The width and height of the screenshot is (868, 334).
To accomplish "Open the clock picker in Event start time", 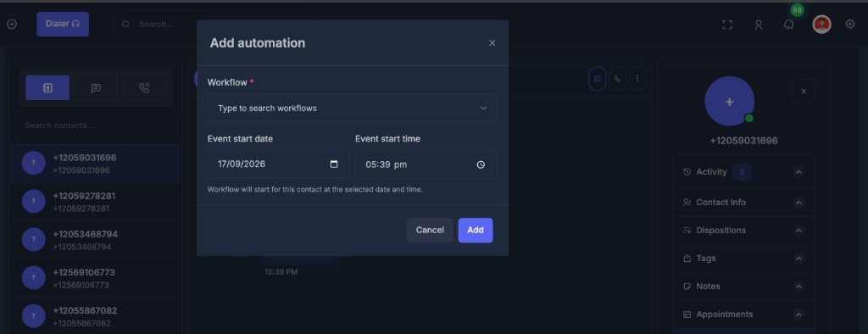I will click(481, 164).
